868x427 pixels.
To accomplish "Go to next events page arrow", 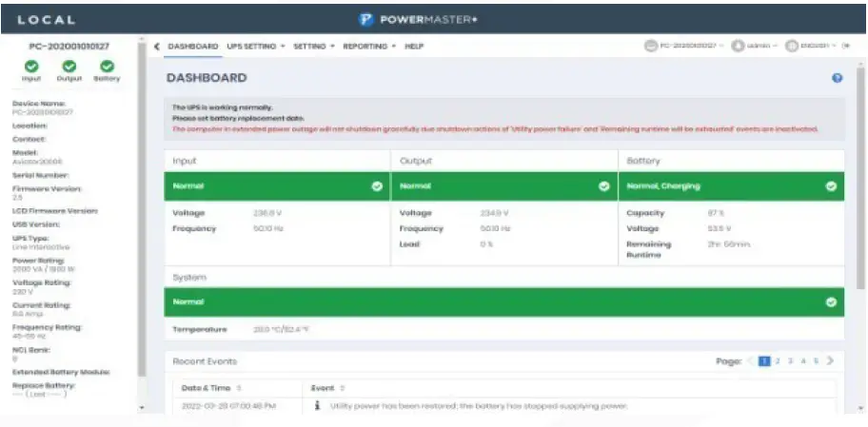I will (x=830, y=361).
